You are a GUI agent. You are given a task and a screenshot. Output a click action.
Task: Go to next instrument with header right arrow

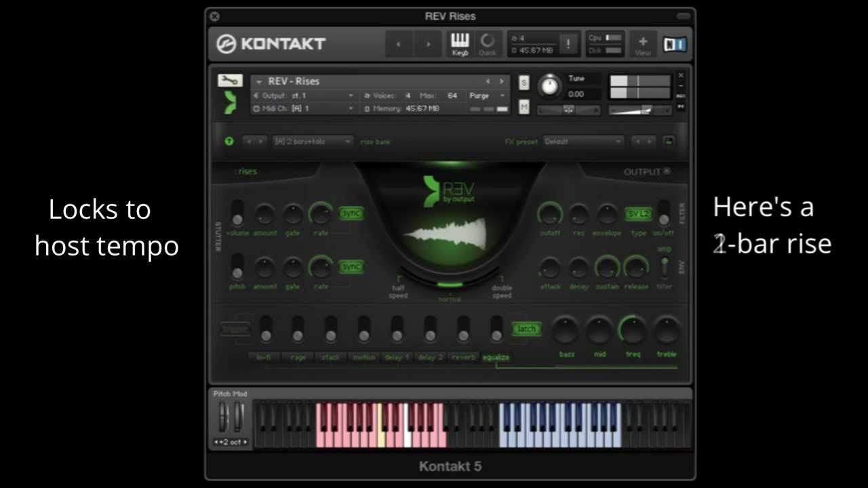tap(428, 44)
